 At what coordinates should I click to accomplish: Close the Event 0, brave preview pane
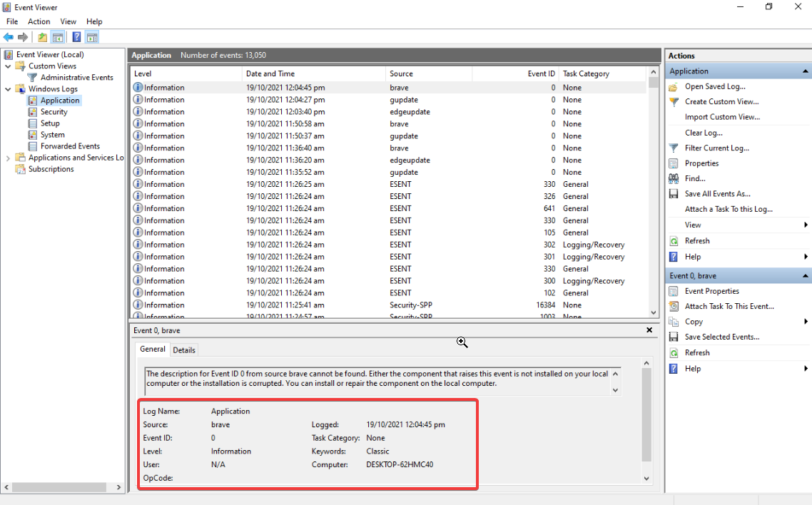(x=649, y=330)
